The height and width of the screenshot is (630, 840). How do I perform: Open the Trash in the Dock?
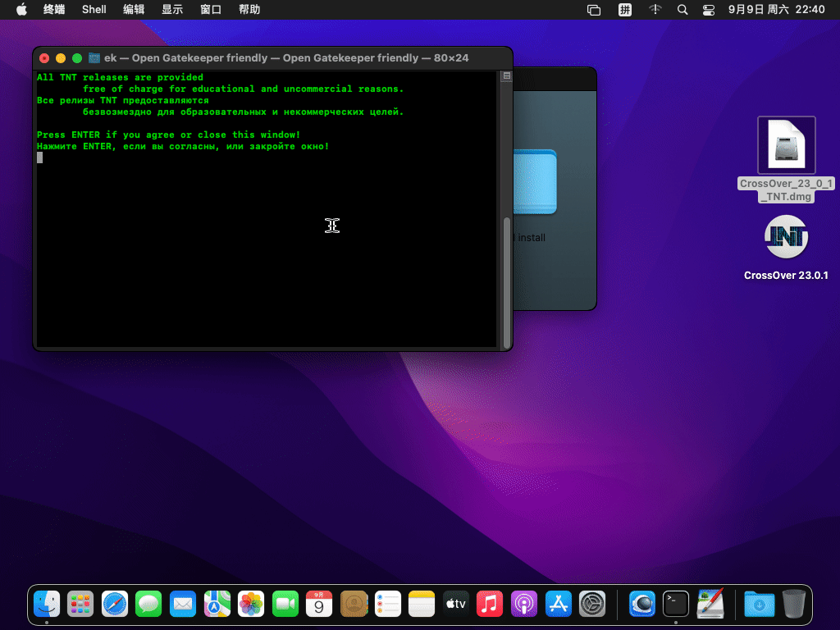click(x=794, y=605)
